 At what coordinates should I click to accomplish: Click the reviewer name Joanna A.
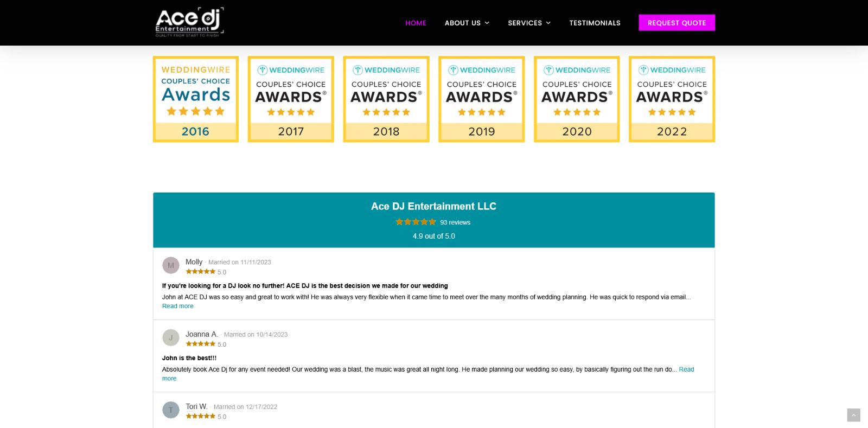(x=202, y=334)
